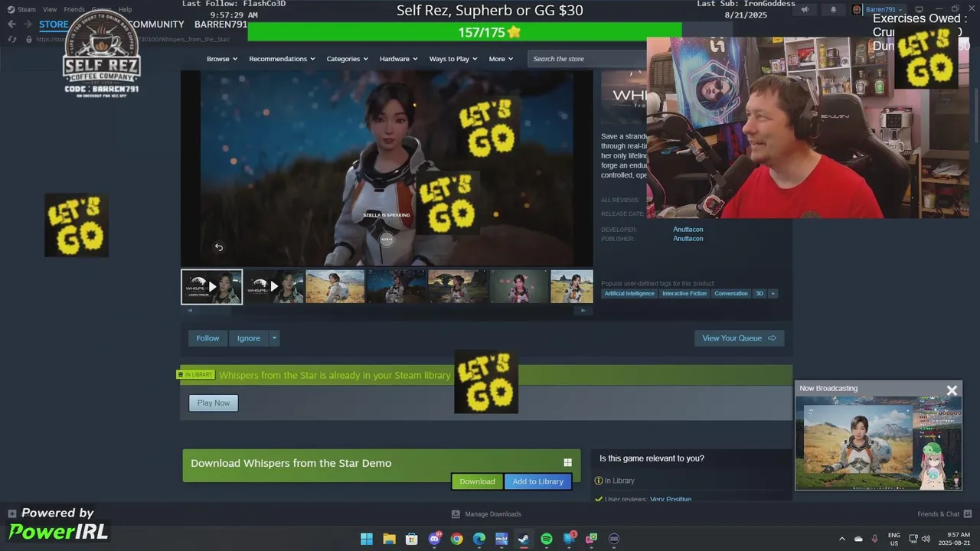The width and height of the screenshot is (980, 551).
Task: Open the Very Positive user reviews link
Action: [x=671, y=500]
